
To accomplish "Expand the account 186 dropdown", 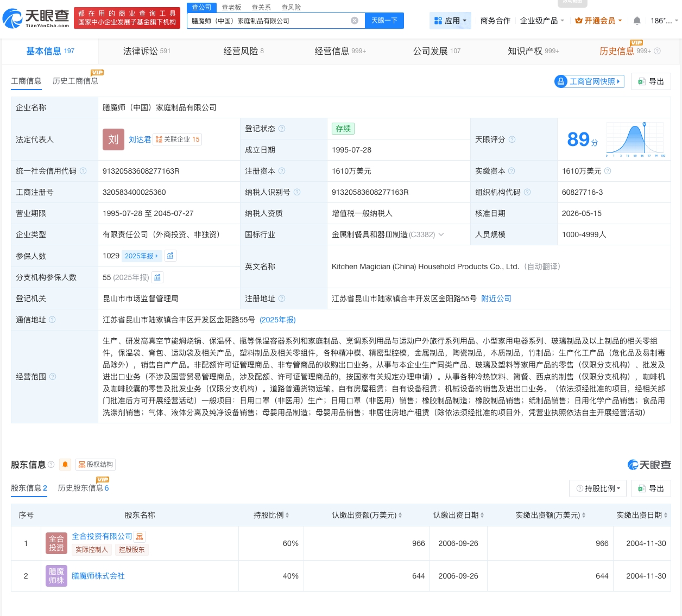I will 664,21.
